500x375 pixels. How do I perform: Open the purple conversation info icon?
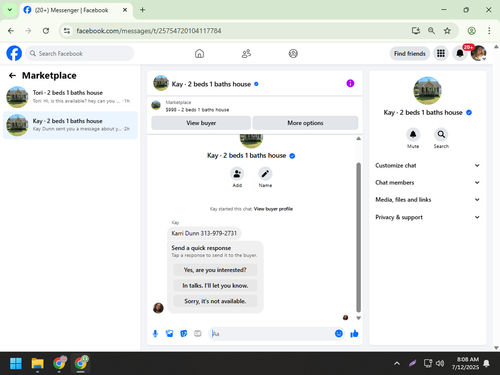(350, 83)
